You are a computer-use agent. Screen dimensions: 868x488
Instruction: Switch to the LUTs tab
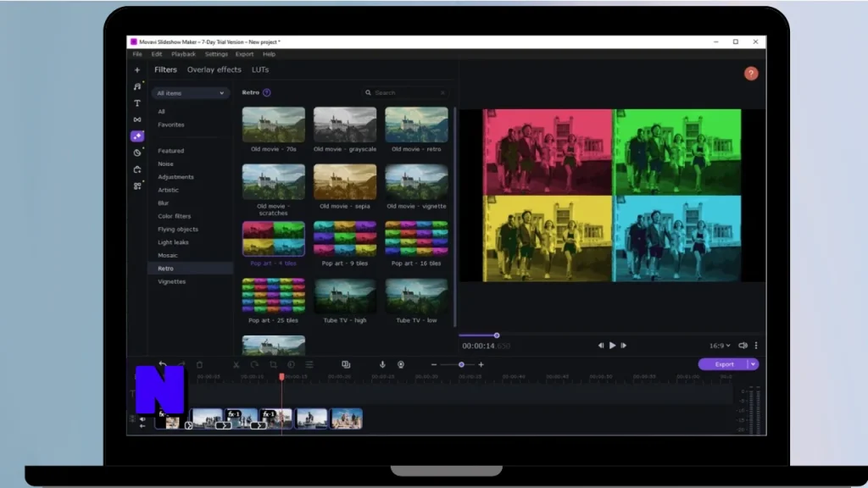click(260, 69)
